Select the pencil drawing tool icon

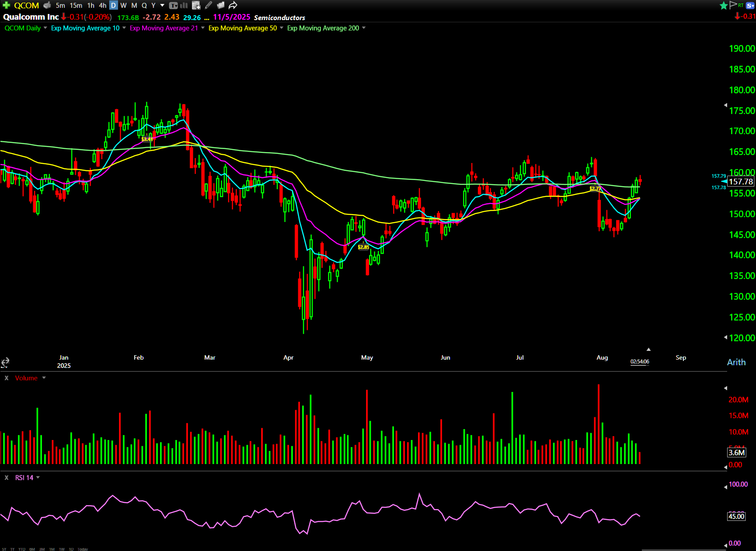(x=209, y=5)
